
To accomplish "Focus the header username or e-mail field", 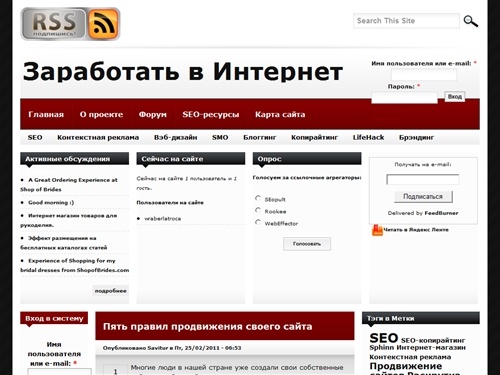I will point(424,75).
